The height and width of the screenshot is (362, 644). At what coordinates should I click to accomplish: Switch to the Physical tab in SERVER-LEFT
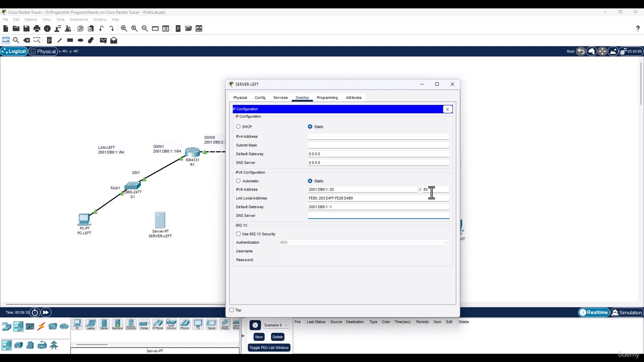coord(240,98)
